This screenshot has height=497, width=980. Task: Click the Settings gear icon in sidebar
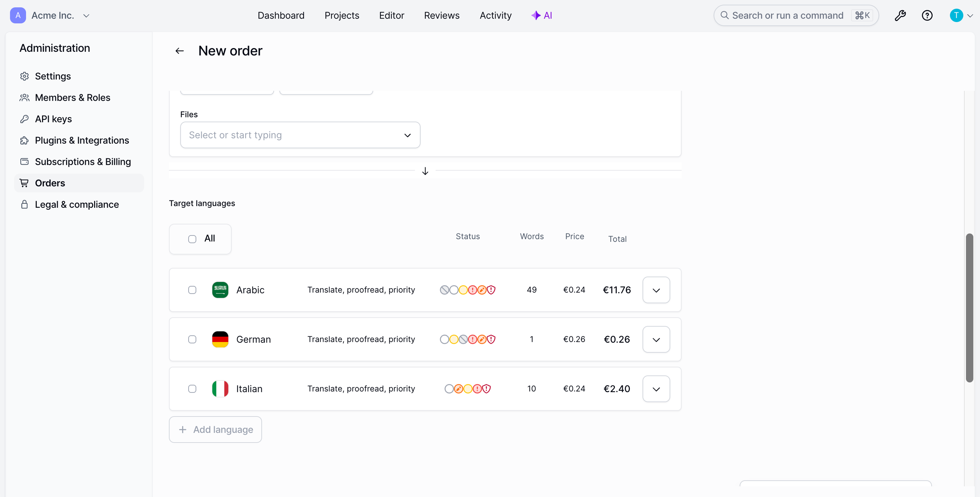[x=24, y=76]
